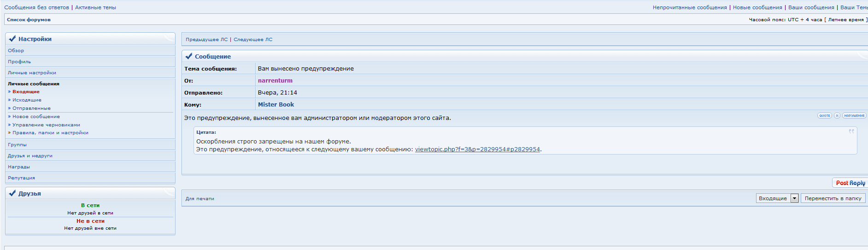
Task: Open the Исходящие messages folder
Action: tap(27, 100)
